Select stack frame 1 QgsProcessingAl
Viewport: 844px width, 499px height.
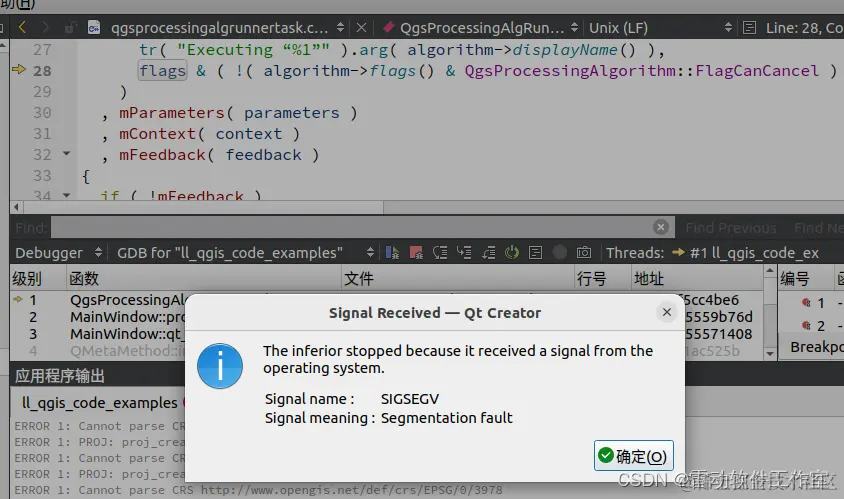click(127, 300)
